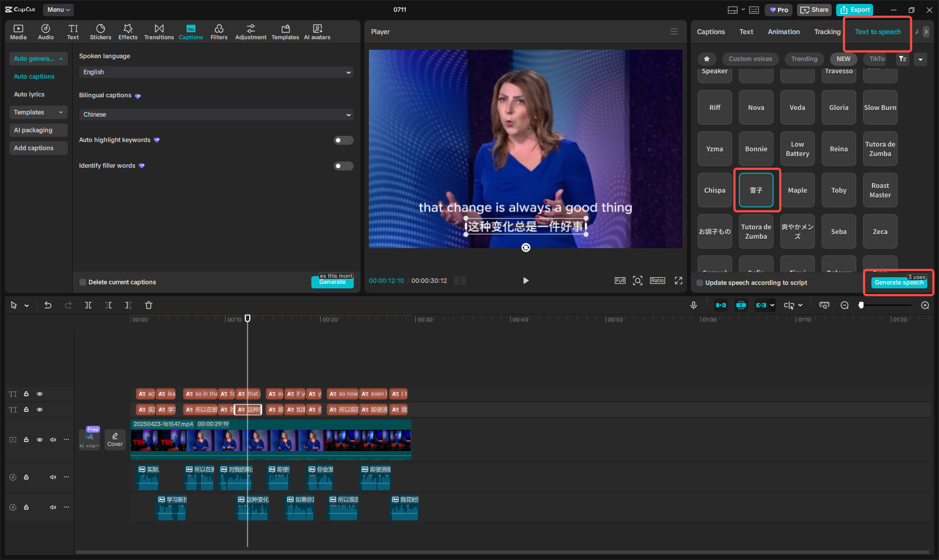Screen dimensions: 939x560
Task: Open the Menu in title bar
Action: (x=58, y=10)
